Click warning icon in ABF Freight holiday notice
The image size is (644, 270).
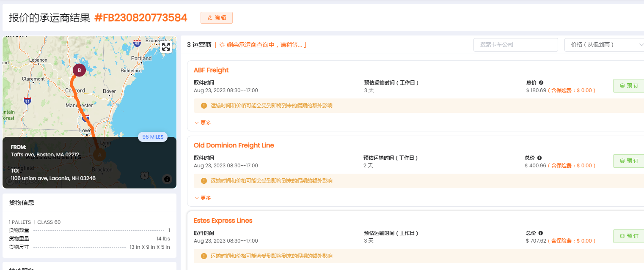pos(204,106)
